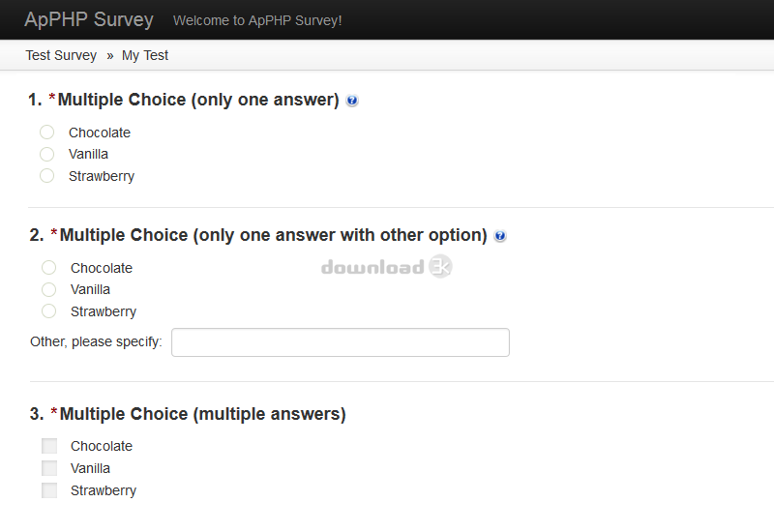Image resolution: width=774 pixels, height=532 pixels.
Task: Choose Strawberry radio in question 2
Action: pos(49,310)
